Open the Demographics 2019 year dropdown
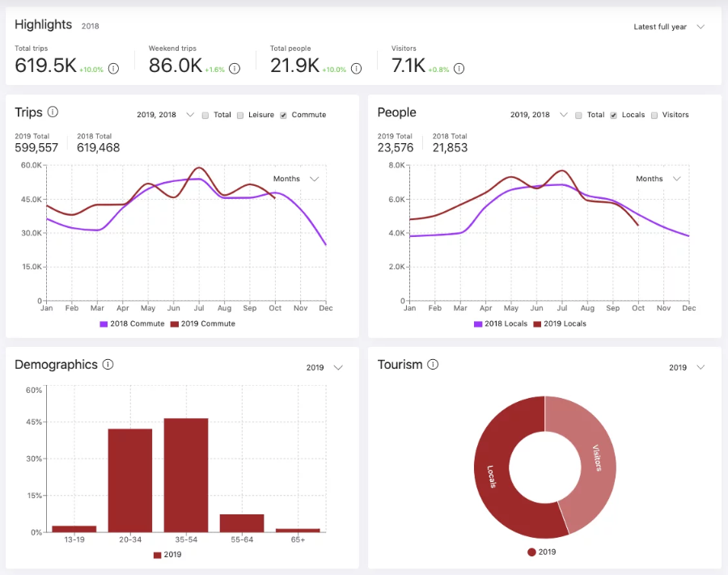The image size is (728, 575). pos(324,367)
